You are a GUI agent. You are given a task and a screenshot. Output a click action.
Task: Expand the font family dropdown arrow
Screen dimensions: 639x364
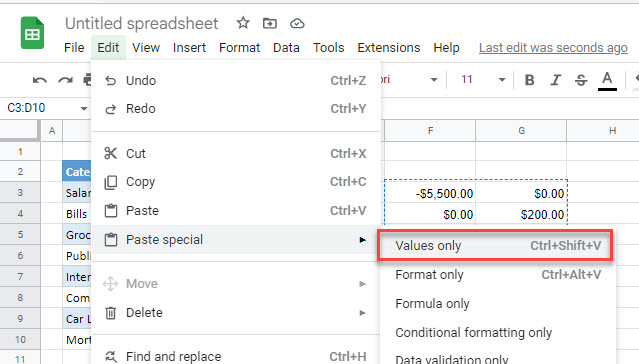click(434, 80)
